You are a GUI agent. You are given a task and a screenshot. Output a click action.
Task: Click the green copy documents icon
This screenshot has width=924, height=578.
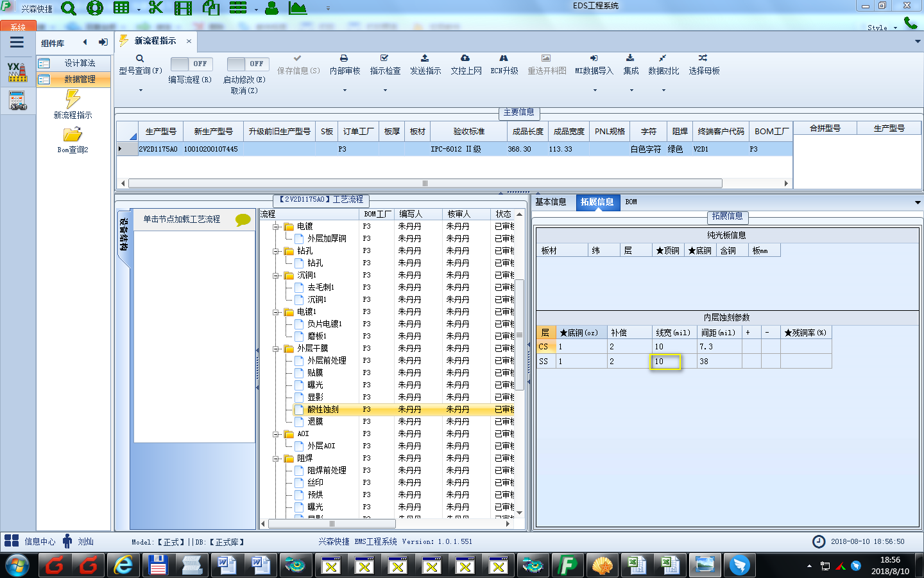click(x=211, y=8)
